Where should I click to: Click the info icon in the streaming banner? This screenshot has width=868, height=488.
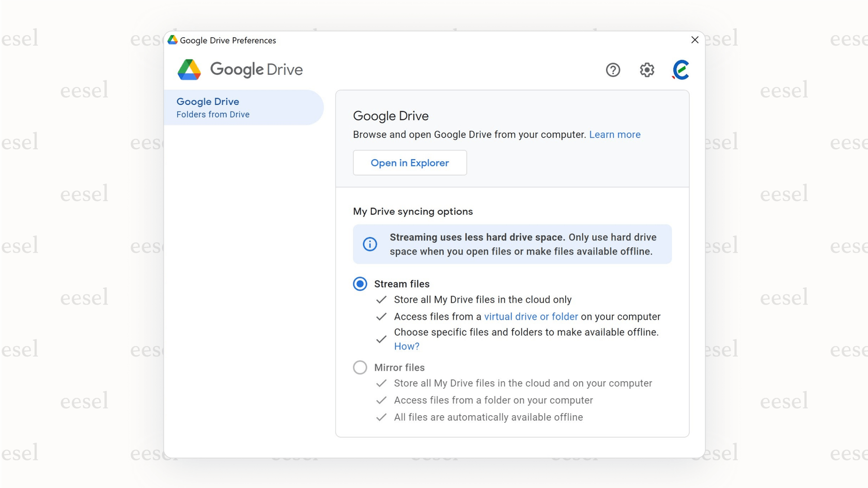tap(369, 244)
